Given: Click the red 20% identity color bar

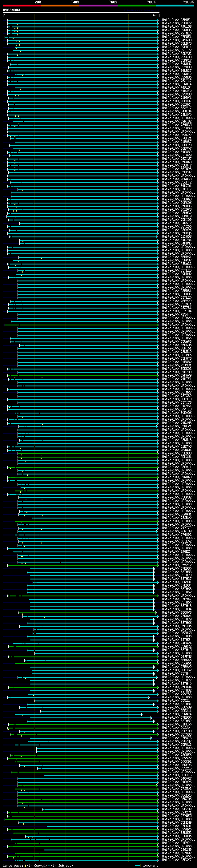Looking at the screenshot, I should [22, 6].
